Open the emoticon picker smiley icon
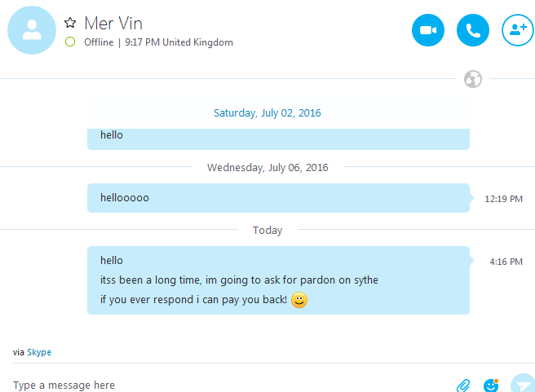This screenshot has width=535, height=392. click(x=490, y=385)
